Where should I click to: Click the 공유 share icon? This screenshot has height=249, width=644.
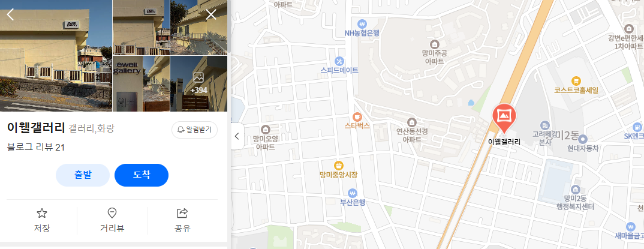pyautogui.click(x=182, y=213)
